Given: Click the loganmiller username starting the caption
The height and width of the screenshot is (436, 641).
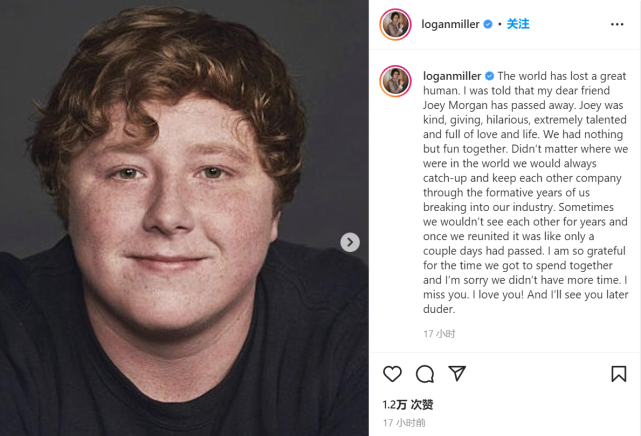Looking at the screenshot, I should 452,76.
